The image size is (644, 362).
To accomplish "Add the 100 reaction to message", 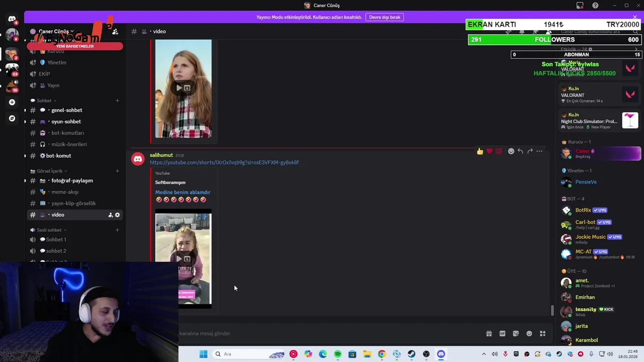I will [499, 151].
